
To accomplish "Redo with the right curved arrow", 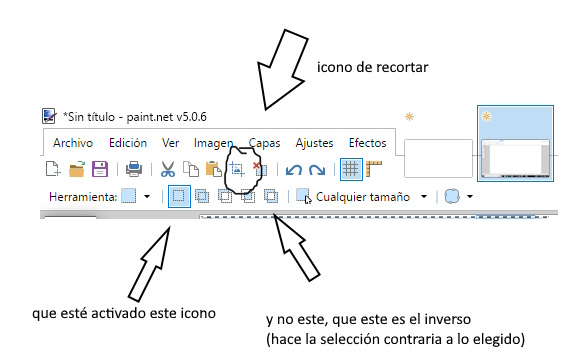I will click(x=317, y=170).
